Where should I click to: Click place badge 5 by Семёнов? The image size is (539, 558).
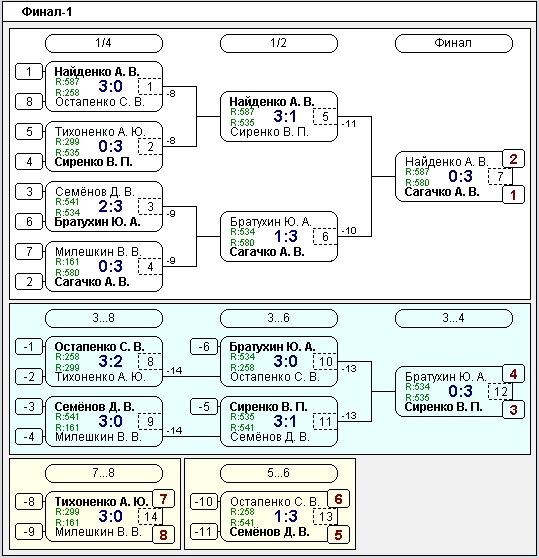pyautogui.click(x=338, y=535)
